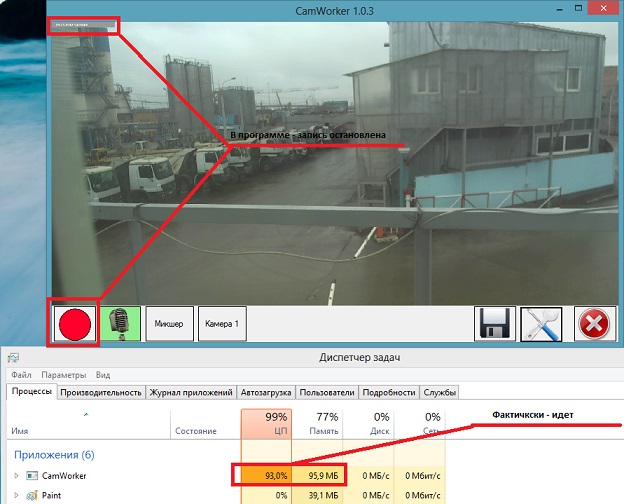Switch to the Журнал приложений tab
Screen dimensions: 624x504
192,393
